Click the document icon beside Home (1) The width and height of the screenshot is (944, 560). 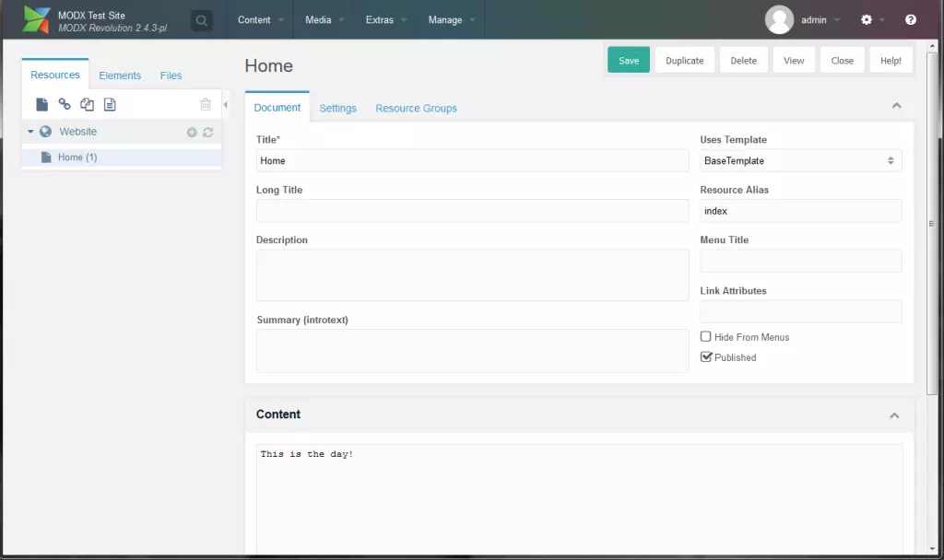point(46,157)
